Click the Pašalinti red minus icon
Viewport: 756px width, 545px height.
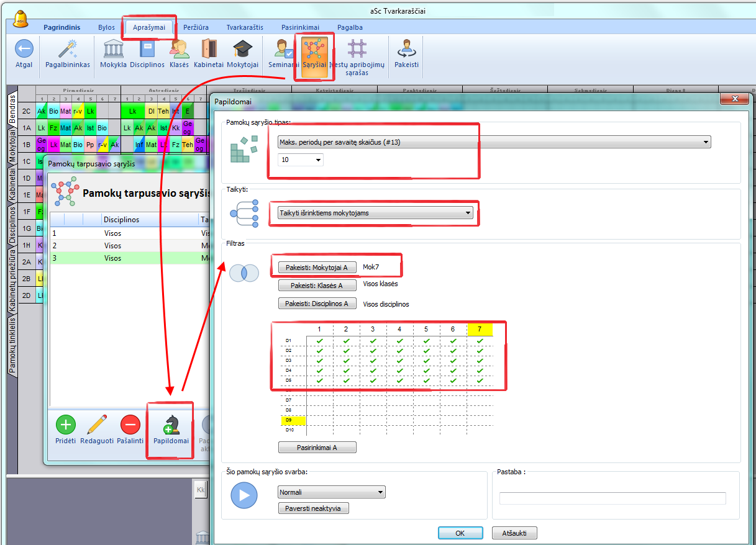pyautogui.click(x=130, y=425)
